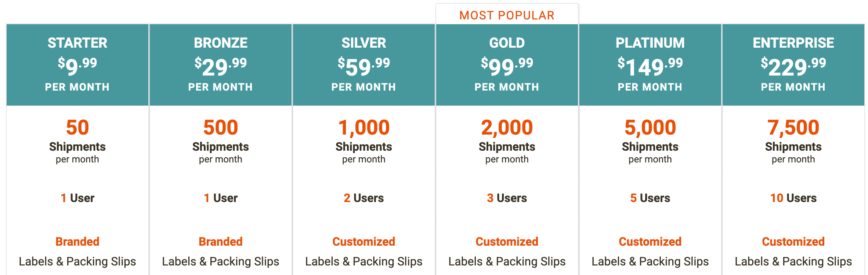Choose the Gold $99.99 plan

pyautogui.click(x=507, y=65)
